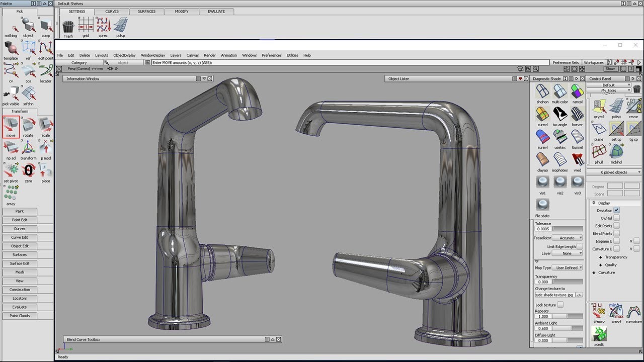The height and width of the screenshot is (362, 644).
Task: Check the Curvature U checkbox
Action: point(616,249)
